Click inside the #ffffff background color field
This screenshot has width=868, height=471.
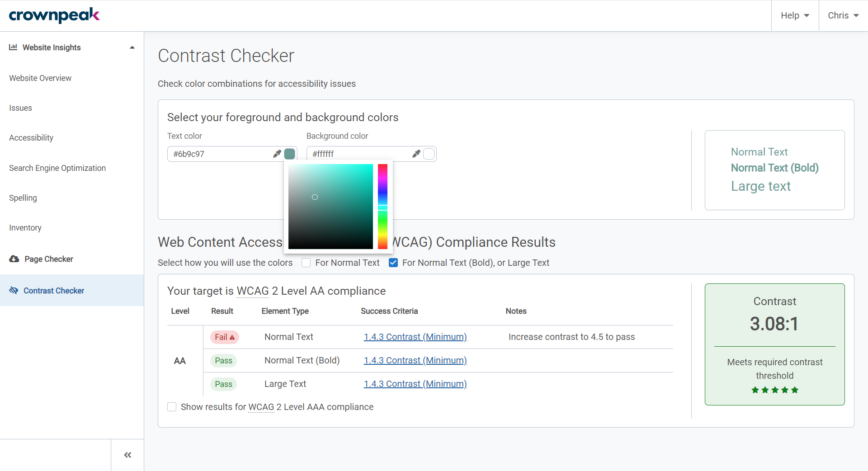pyautogui.click(x=357, y=154)
